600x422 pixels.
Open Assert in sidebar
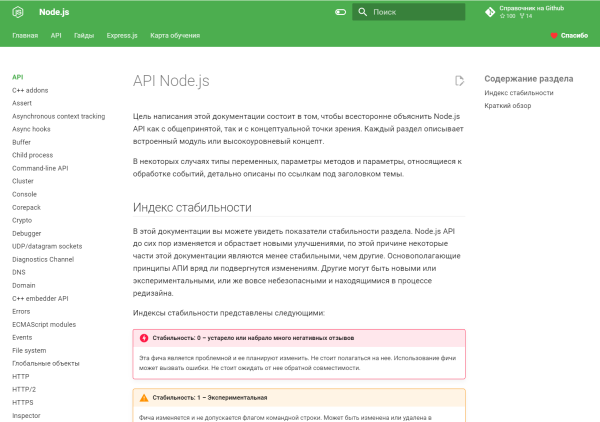(22, 103)
